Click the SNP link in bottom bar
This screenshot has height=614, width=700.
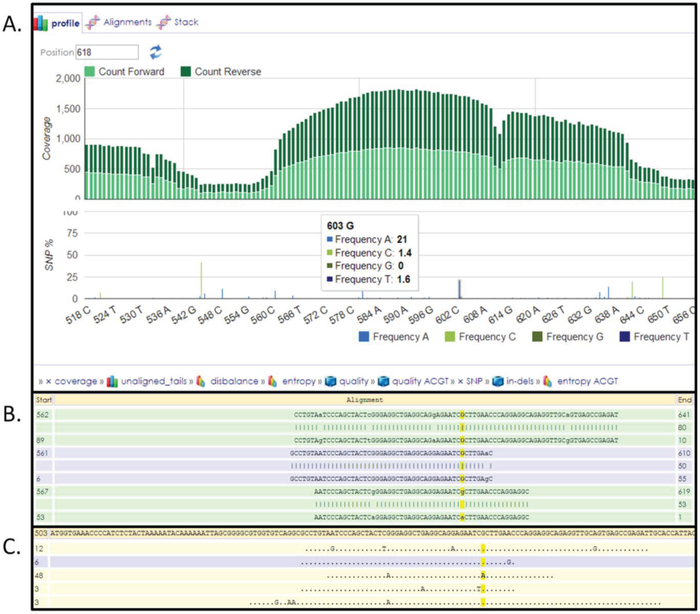coord(474,381)
